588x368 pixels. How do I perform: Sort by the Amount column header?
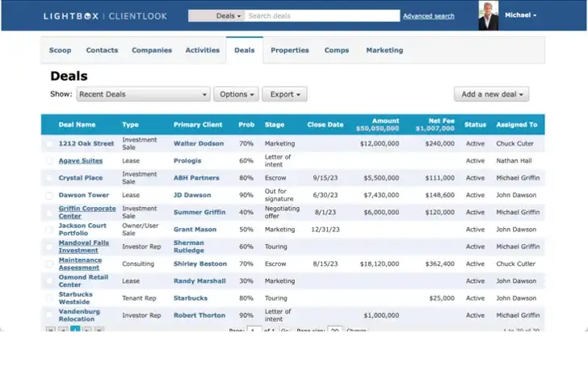[x=385, y=121]
